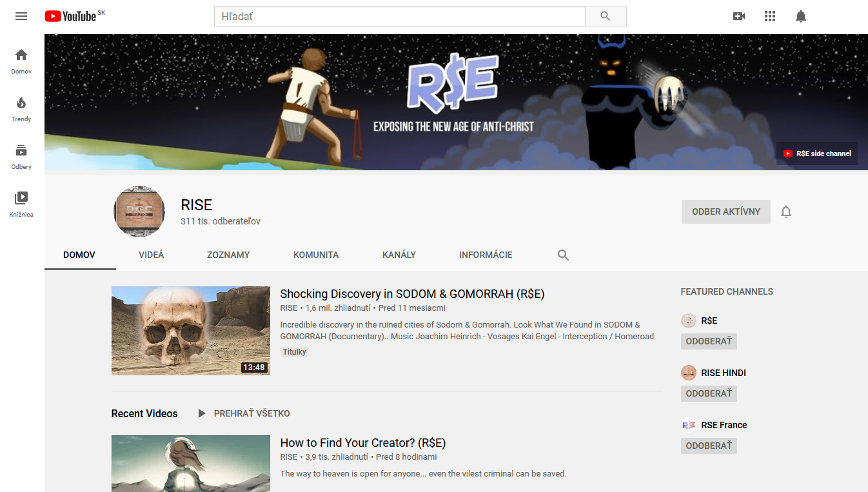The height and width of the screenshot is (492, 868).
Task: Click the R$E featured channel name
Action: (x=709, y=320)
